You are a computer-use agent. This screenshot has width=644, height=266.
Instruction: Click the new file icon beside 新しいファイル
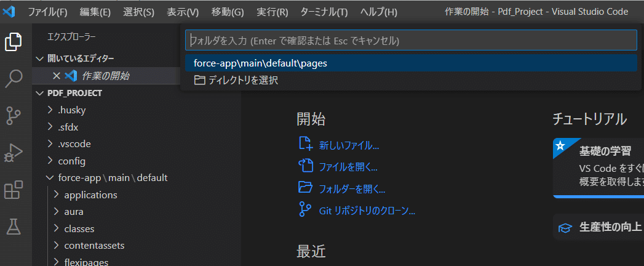point(306,144)
